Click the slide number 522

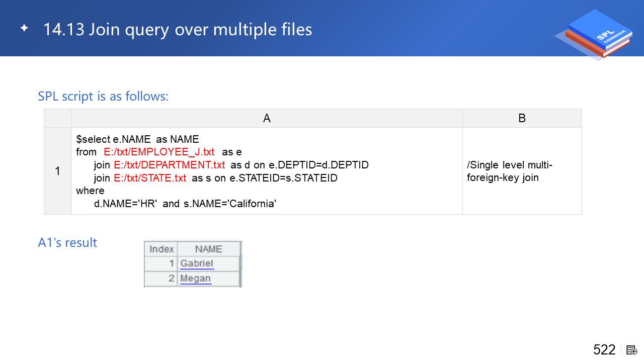[x=604, y=350]
